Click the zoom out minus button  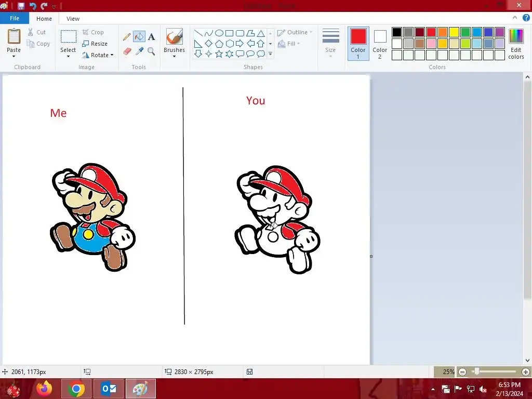pos(462,372)
